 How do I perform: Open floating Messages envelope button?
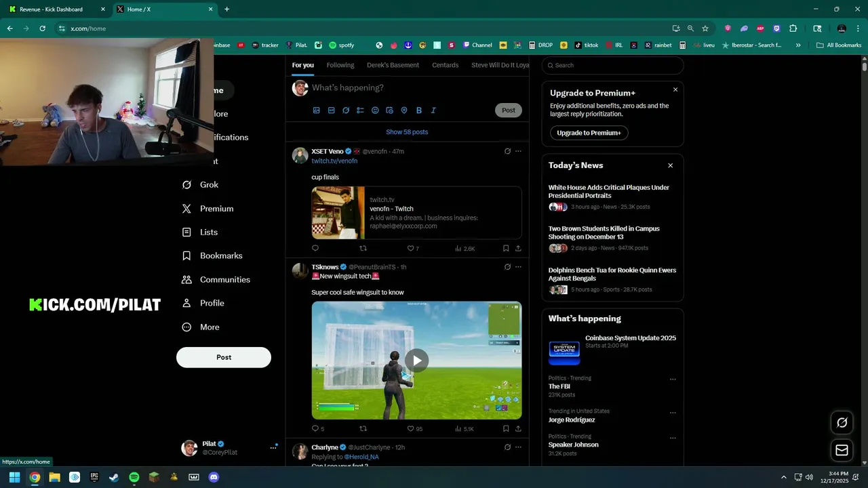click(x=842, y=450)
